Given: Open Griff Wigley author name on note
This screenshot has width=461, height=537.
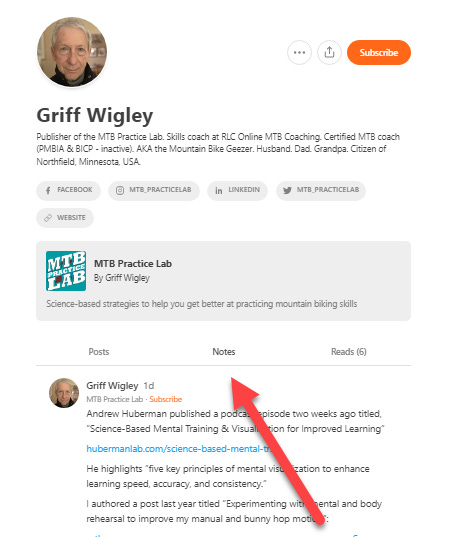Looking at the screenshot, I should pyautogui.click(x=112, y=386).
